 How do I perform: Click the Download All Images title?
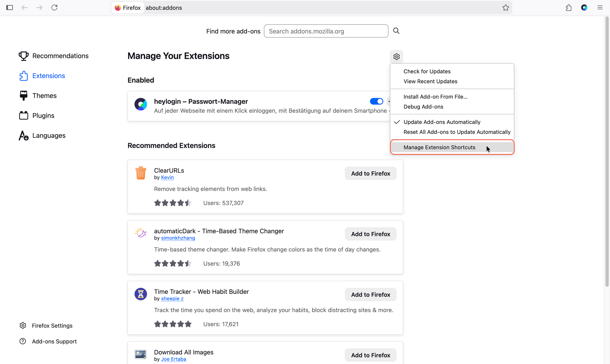click(184, 352)
